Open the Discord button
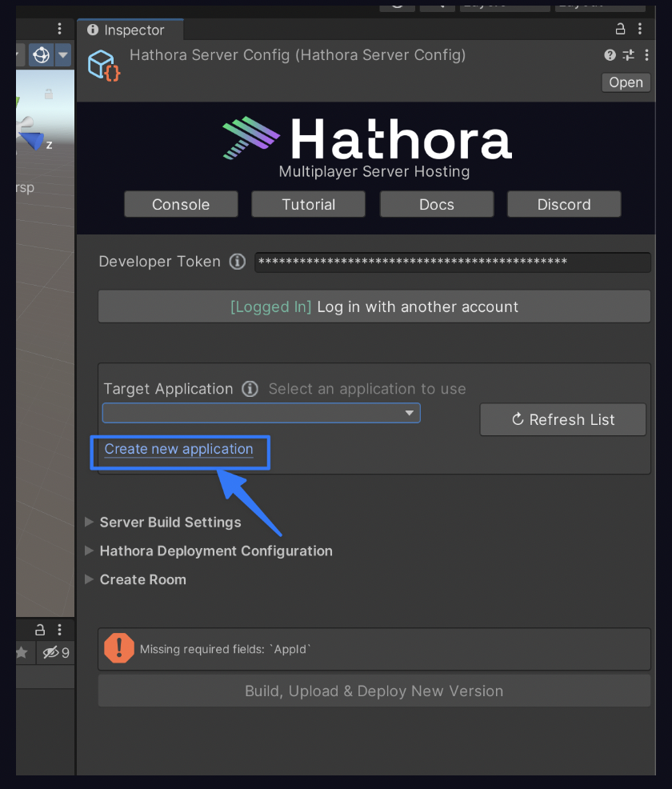This screenshot has width=672, height=789. [x=564, y=204]
